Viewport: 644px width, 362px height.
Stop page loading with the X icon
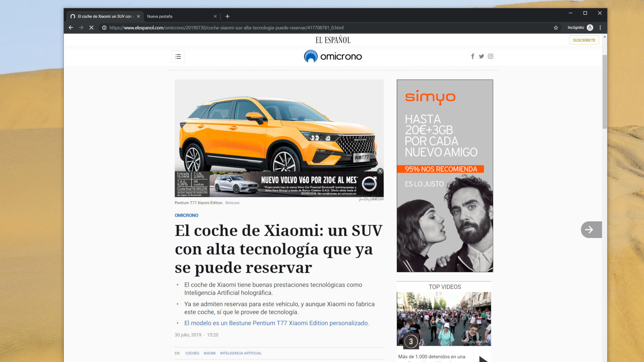[92, 28]
